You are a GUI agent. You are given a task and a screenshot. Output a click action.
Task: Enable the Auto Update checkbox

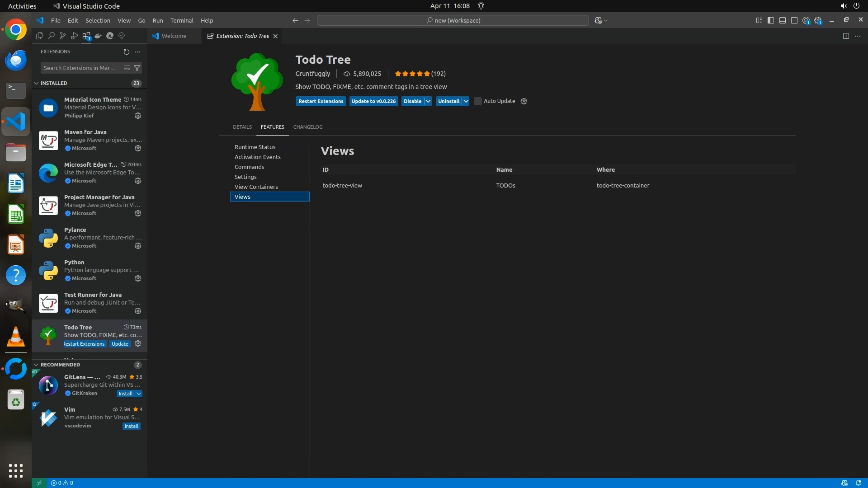click(477, 101)
